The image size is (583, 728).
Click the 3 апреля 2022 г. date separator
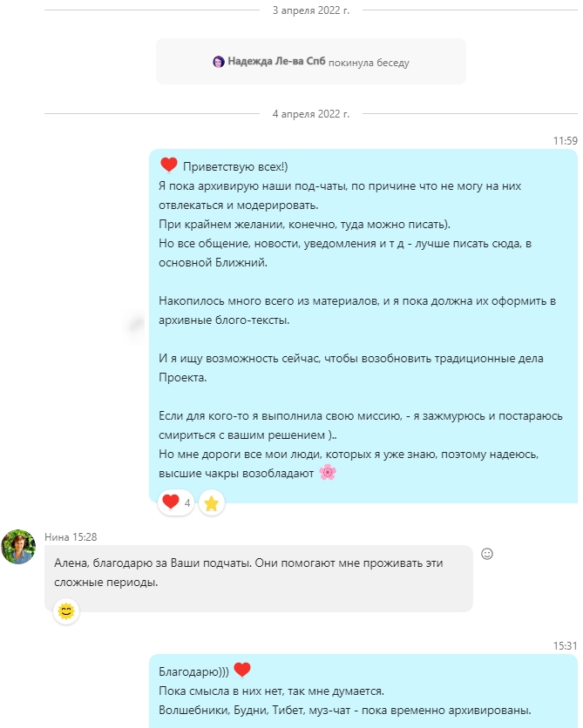tap(311, 10)
